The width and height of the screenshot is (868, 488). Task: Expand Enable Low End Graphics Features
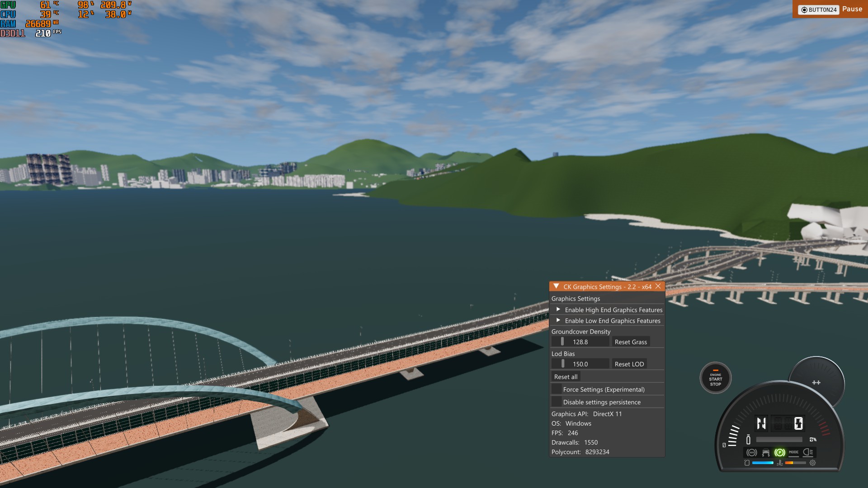pyautogui.click(x=558, y=320)
